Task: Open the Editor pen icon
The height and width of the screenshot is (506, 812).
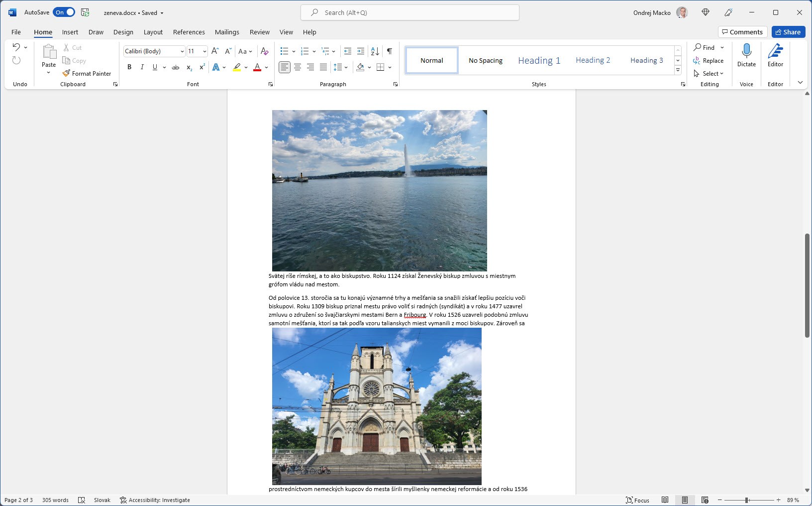Action: [x=775, y=51]
